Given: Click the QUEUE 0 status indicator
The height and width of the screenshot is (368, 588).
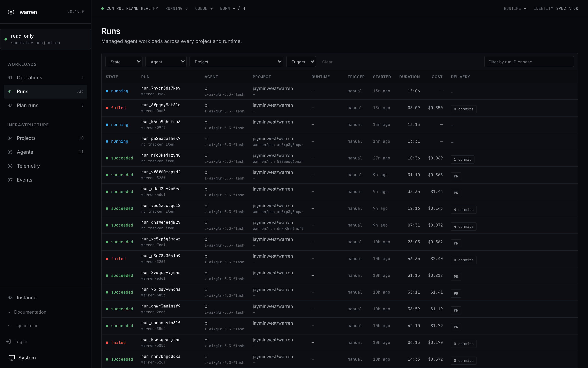Looking at the screenshot, I should coord(204,9).
